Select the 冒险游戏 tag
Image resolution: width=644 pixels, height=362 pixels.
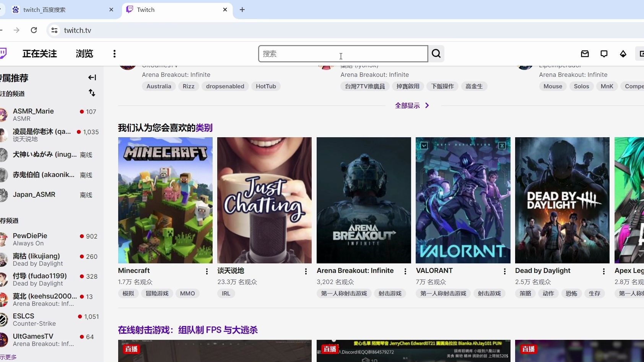157,294
